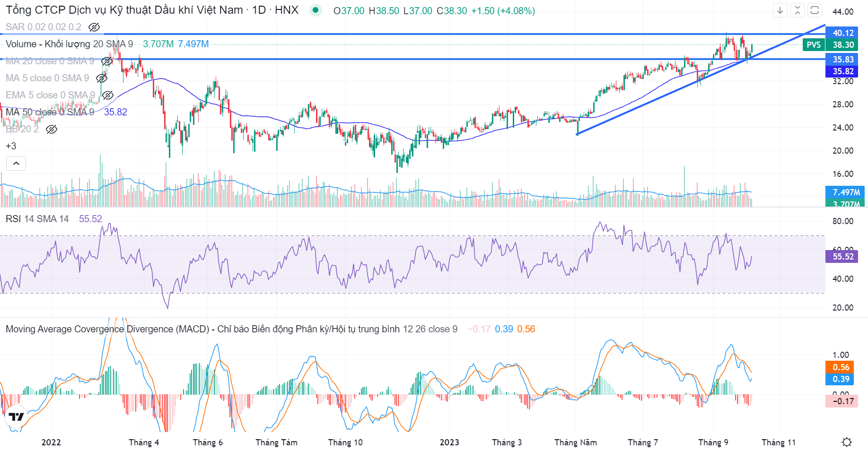Click the H38.50 high value in header

tap(384, 11)
